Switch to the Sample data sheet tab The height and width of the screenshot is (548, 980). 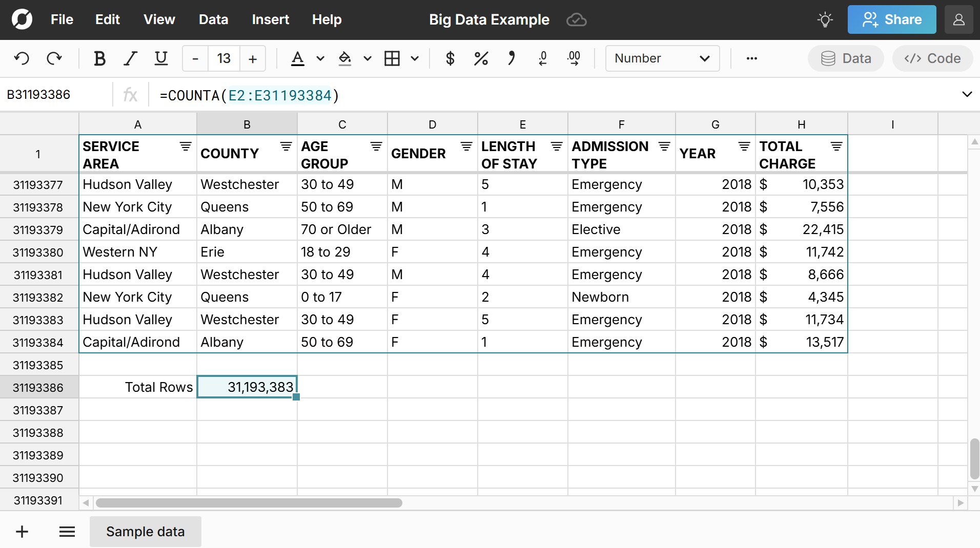[145, 532]
